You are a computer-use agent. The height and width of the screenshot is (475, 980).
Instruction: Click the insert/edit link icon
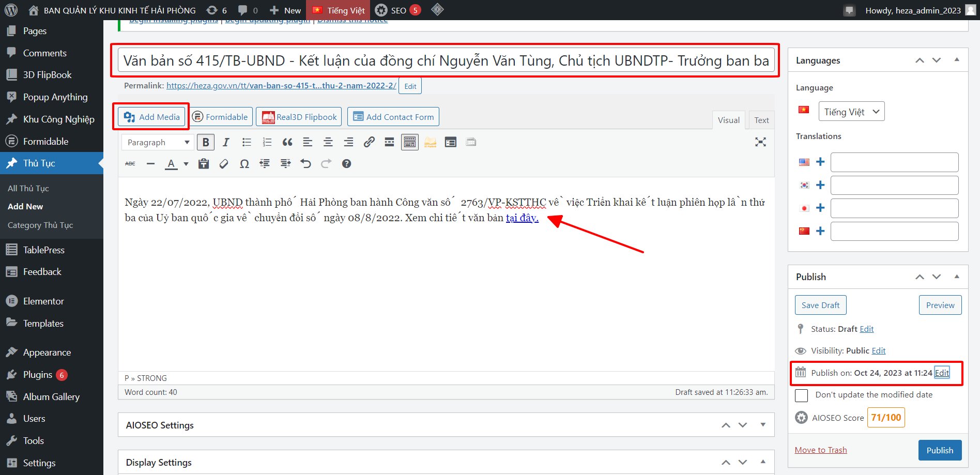[369, 142]
